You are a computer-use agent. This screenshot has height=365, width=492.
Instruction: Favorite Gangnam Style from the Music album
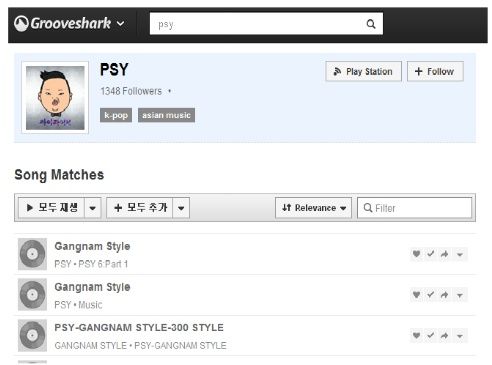[416, 295]
